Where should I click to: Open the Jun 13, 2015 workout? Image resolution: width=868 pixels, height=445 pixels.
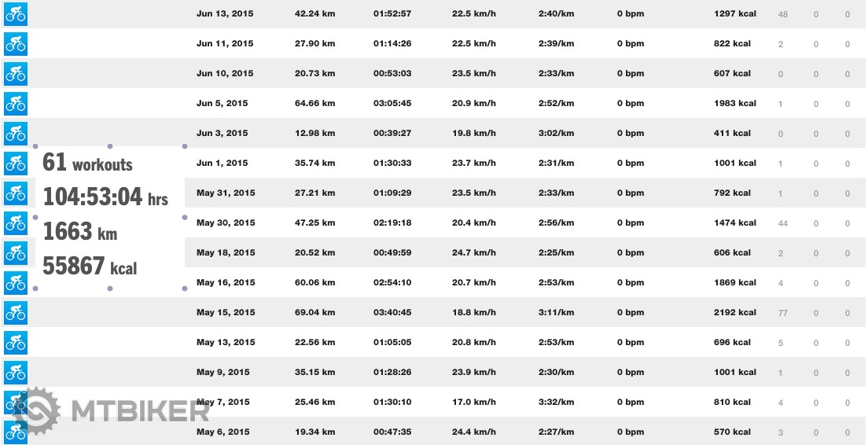[225, 14]
